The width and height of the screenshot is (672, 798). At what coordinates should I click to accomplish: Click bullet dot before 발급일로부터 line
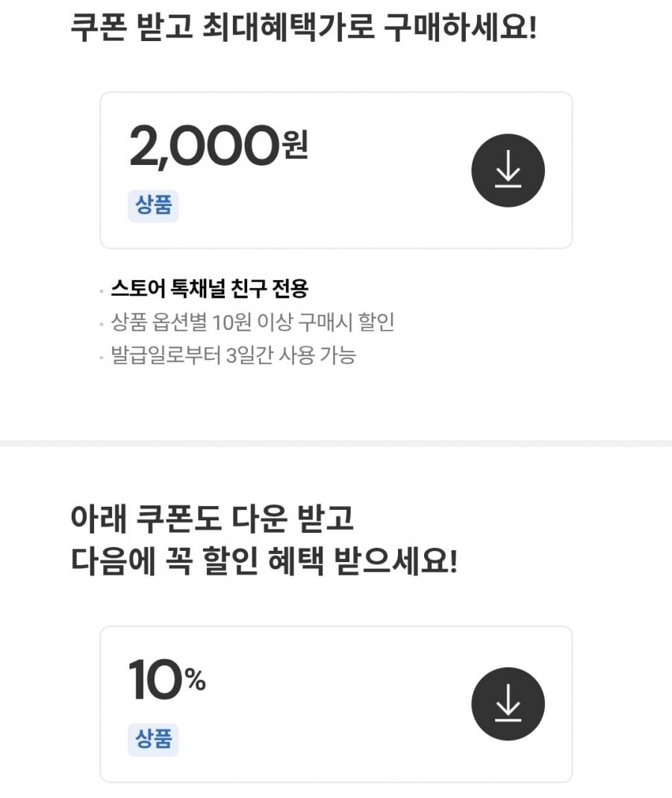coord(102,358)
